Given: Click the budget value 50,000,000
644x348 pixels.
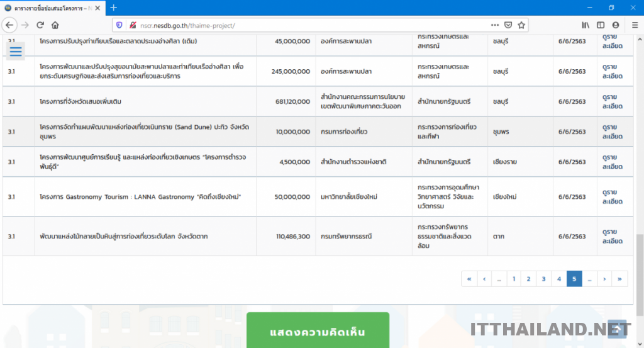Looking at the screenshot, I should tap(292, 197).
